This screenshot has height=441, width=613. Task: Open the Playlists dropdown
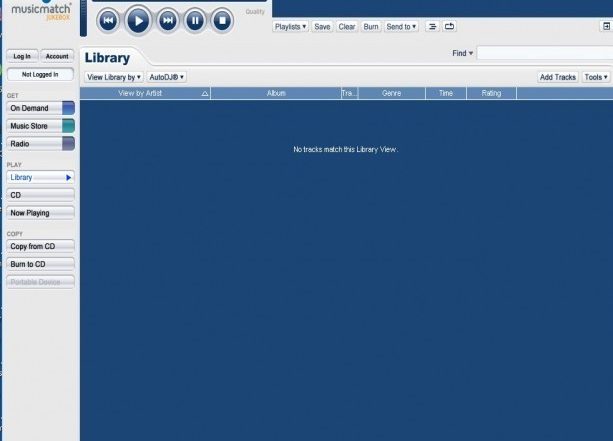click(x=290, y=27)
